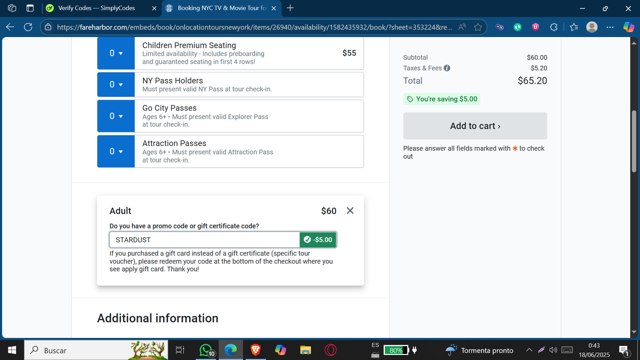Screen dimensions: 640x360
Task: Open the tab actions menu icon
Action: [x=30, y=8]
